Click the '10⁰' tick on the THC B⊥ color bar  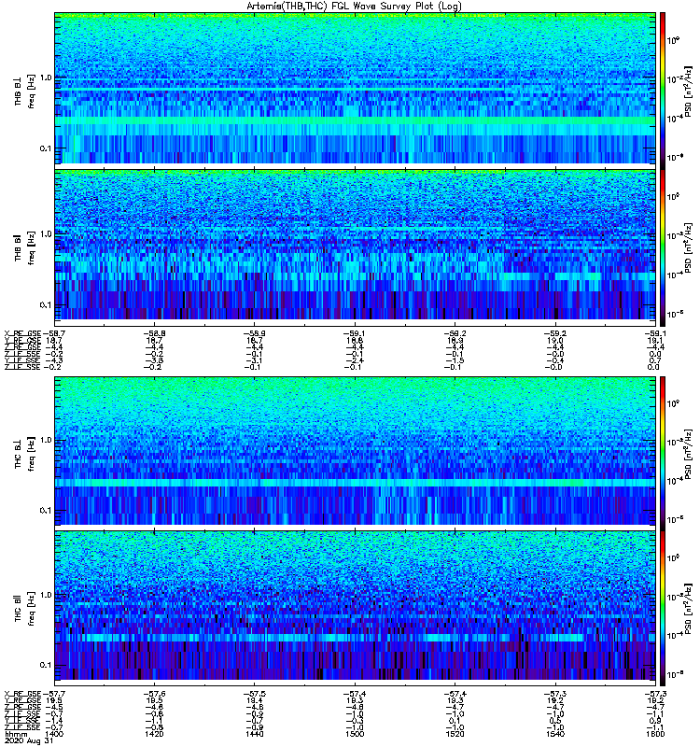tap(673, 404)
